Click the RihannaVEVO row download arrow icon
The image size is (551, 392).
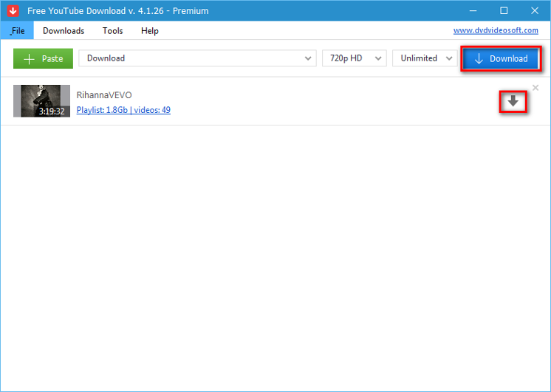[513, 102]
